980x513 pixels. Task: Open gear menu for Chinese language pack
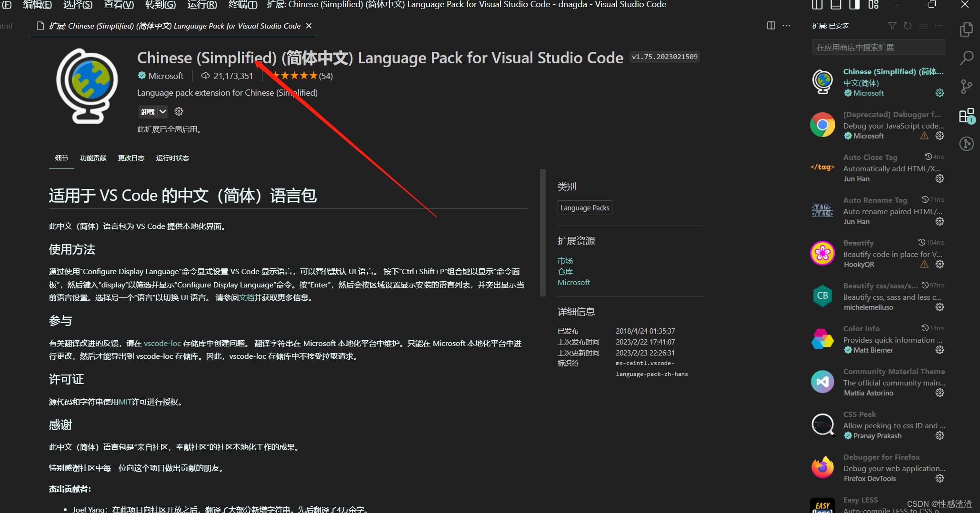940,93
